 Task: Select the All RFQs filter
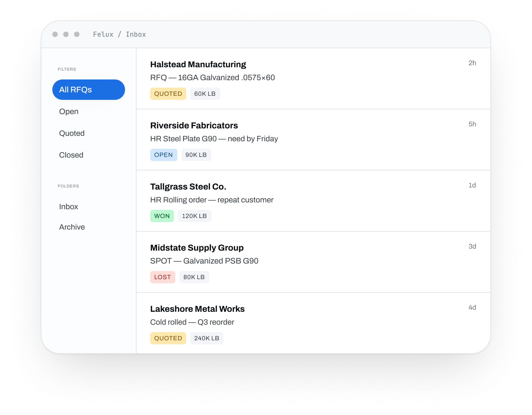[89, 90]
